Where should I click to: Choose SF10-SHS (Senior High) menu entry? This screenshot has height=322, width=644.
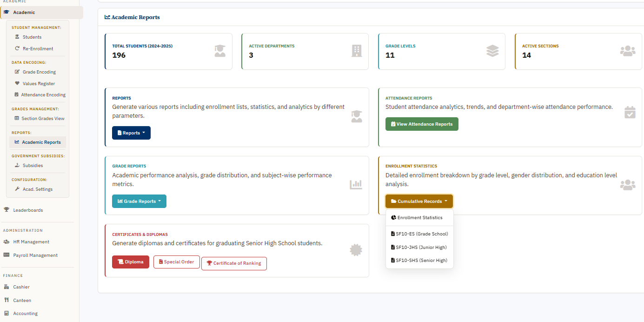pyautogui.click(x=419, y=260)
